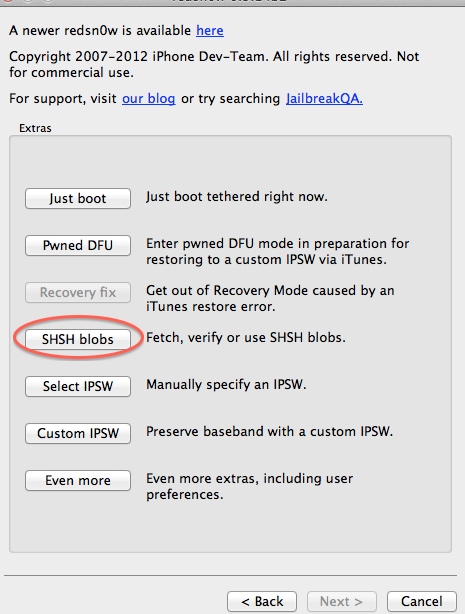The height and width of the screenshot is (614, 465).
Task: Click Select IPSW to specify firmware
Action: [x=78, y=386]
